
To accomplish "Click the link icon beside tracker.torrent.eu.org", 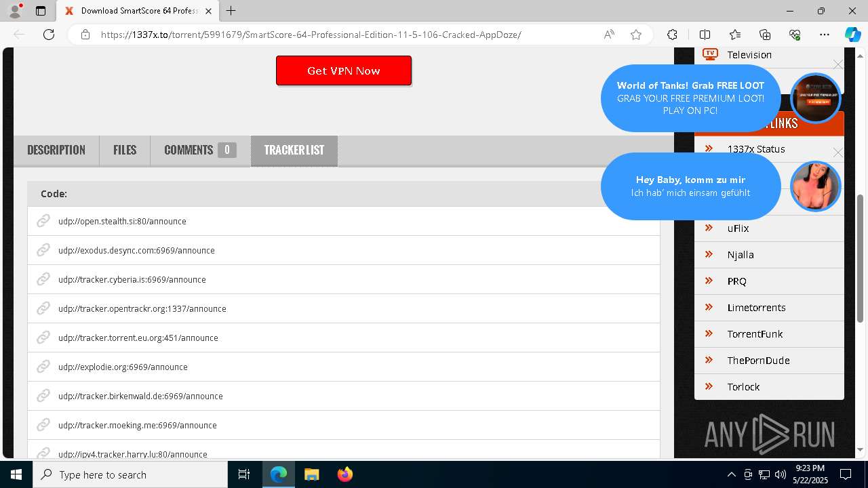I will click(43, 338).
